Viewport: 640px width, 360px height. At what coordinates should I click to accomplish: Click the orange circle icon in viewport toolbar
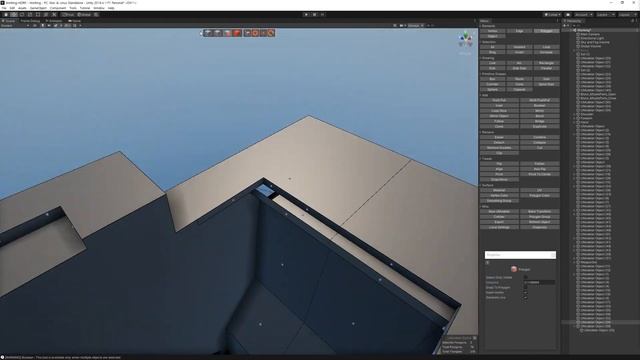pyautogui.click(x=256, y=33)
